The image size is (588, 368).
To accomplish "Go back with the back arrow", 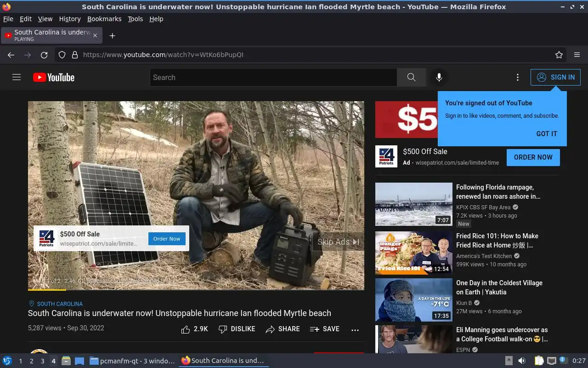I will pos(11,55).
